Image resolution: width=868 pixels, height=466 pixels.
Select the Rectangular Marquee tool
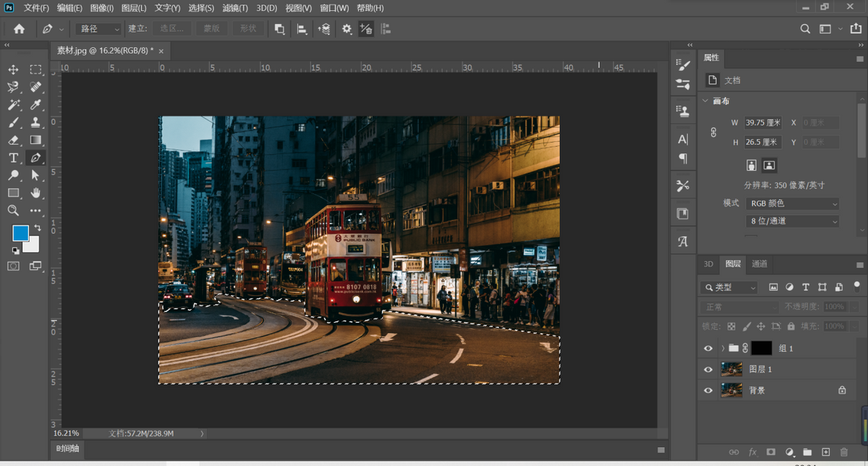35,69
